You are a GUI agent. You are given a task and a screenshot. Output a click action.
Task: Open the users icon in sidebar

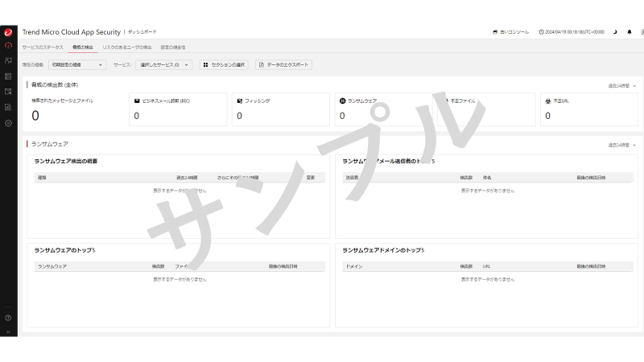pyautogui.click(x=8, y=60)
